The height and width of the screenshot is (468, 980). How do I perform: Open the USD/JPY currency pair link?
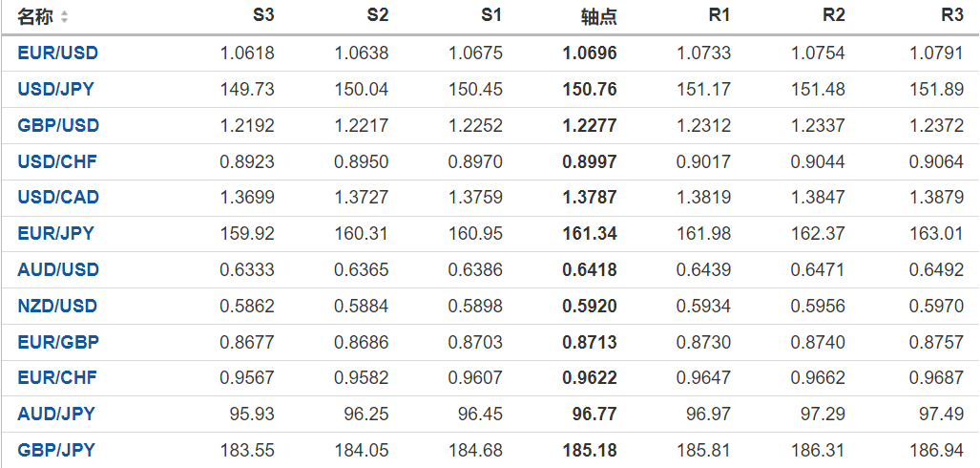coord(56,90)
